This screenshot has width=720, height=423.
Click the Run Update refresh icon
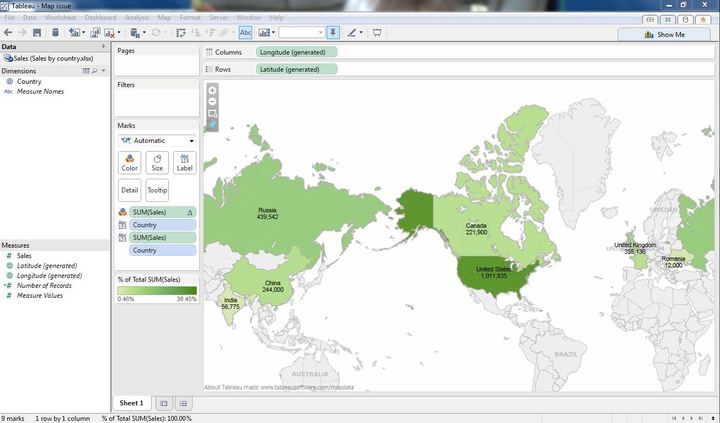(156, 33)
